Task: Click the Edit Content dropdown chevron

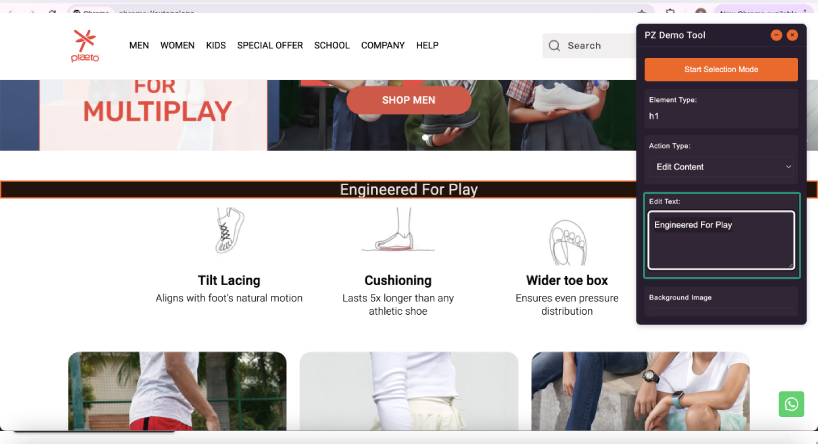Action: pos(788,167)
